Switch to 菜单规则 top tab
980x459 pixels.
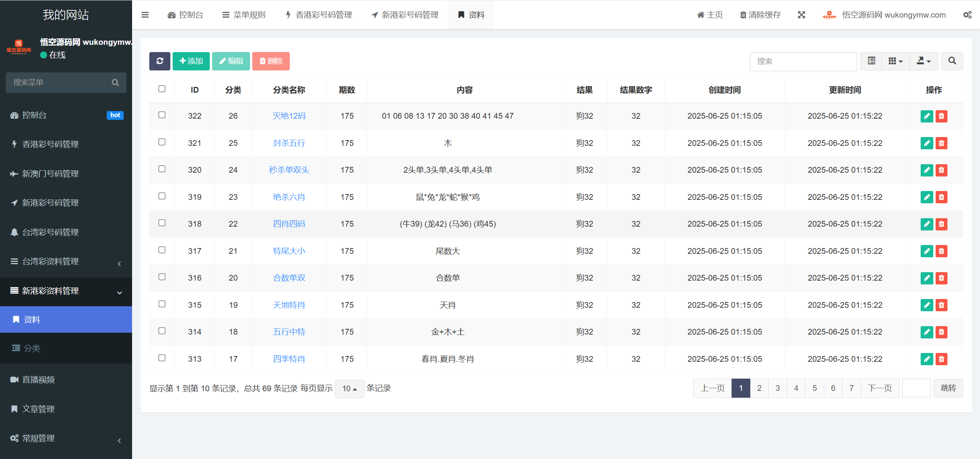click(244, 15)
